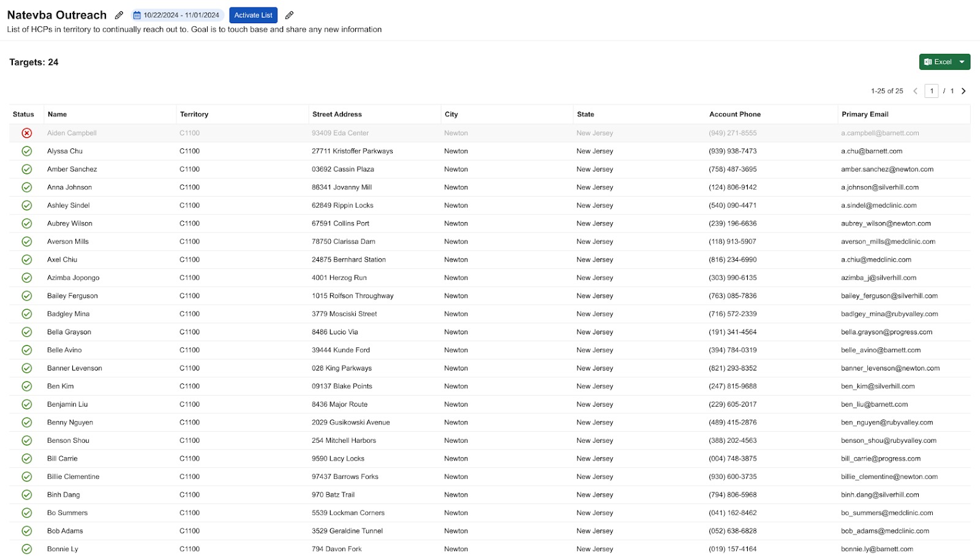The width and height of the screenshot is (980, 556).
Task: Click the red X status icon for Aiden Campbell
Action: coord(26,133)
